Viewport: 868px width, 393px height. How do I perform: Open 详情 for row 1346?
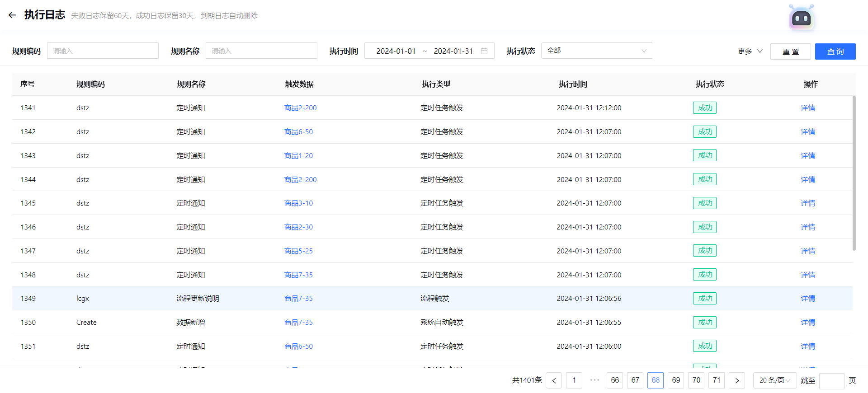coord(808,227)
